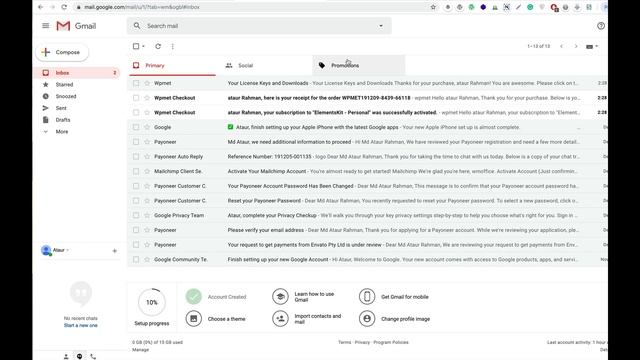The width and height of the screenshot is (640, 360).
Task: Switch to the Social tab
Action: (264, 65)
